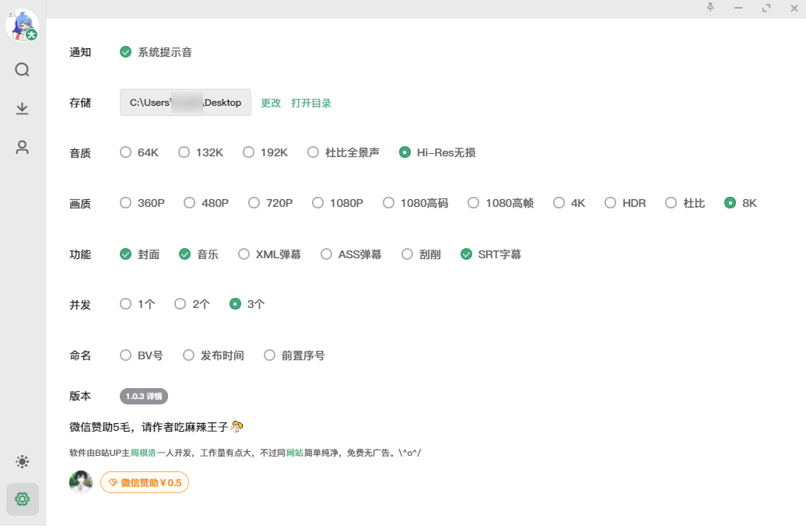Set concurrency to 1个

point(125,304)
